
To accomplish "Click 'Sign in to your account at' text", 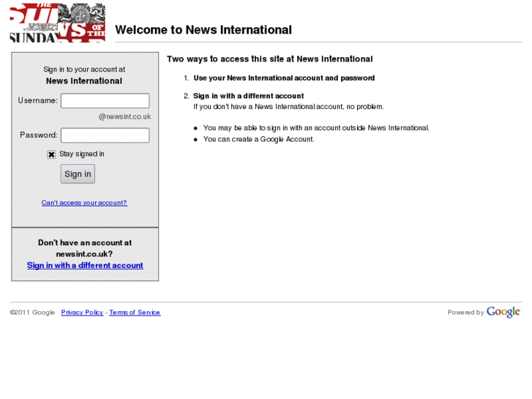I will [84, 70].
